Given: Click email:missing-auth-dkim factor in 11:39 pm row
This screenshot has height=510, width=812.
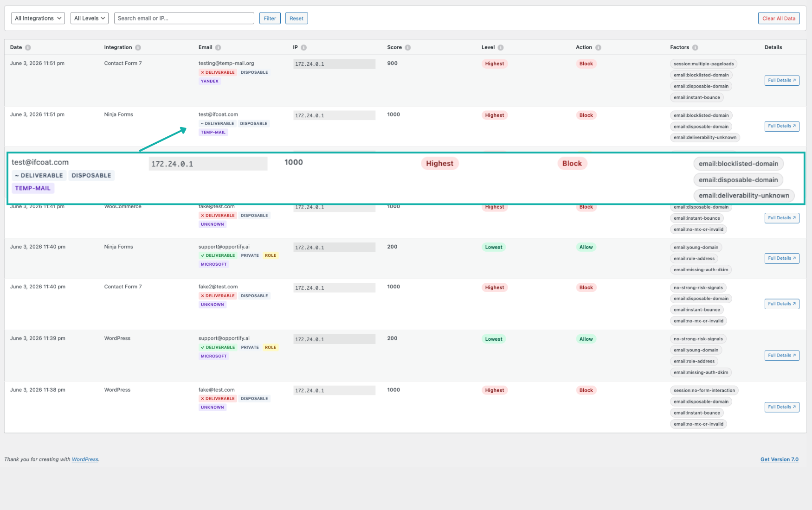Looking at the screenshot, I should (701, 372).
